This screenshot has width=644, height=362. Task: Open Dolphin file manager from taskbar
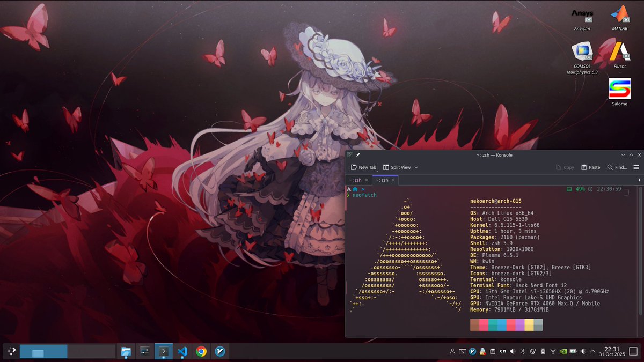(x=126, y=351)
